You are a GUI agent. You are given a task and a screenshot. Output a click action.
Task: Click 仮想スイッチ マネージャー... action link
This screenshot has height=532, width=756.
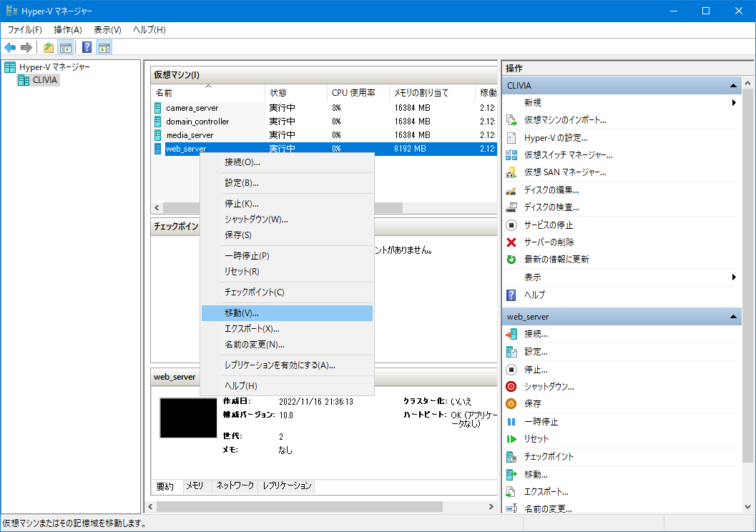click(569, 155)
